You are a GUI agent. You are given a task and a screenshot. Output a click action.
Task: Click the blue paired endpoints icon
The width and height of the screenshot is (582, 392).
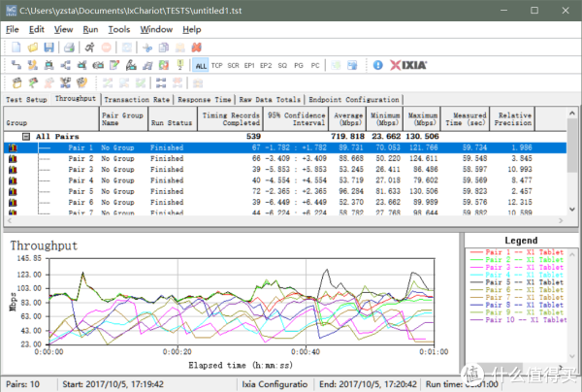pos(161,82)
